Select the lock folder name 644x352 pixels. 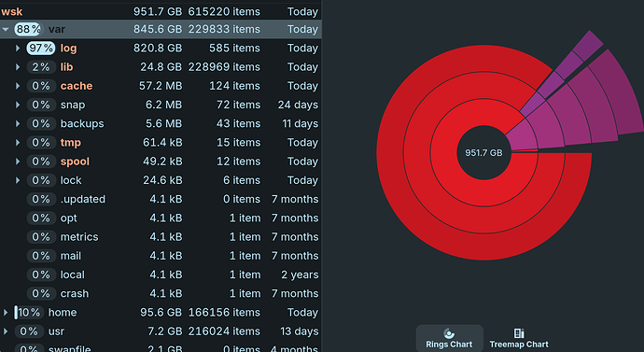coord(71,180)
